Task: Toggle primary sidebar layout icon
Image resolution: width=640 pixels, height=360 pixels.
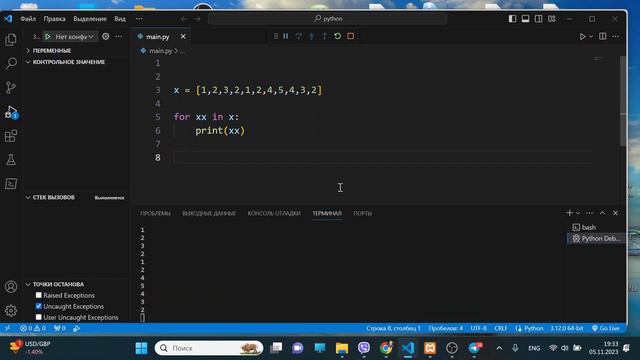Action: point(512,19)
